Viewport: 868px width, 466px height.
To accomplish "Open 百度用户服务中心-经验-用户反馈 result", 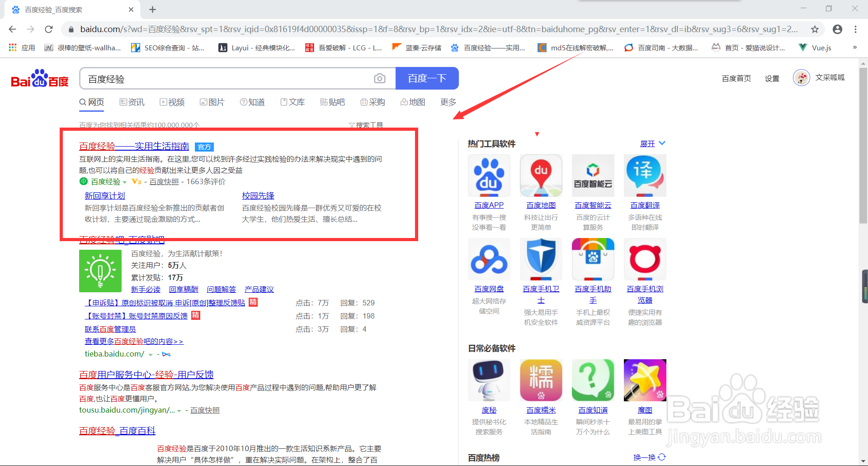I will click(x=146, y=375).
